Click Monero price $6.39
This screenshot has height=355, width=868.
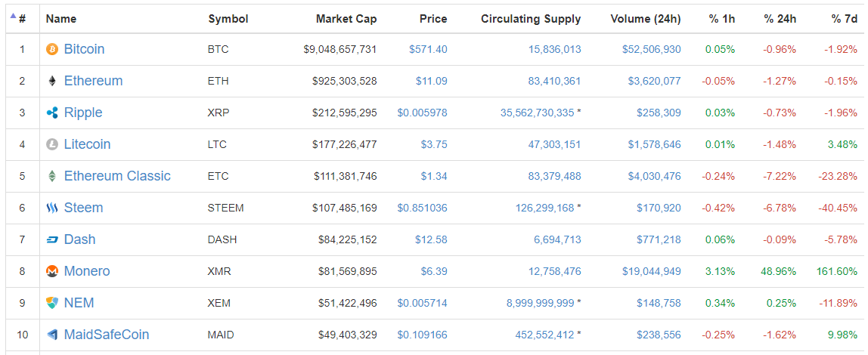(x=434, y=271)
